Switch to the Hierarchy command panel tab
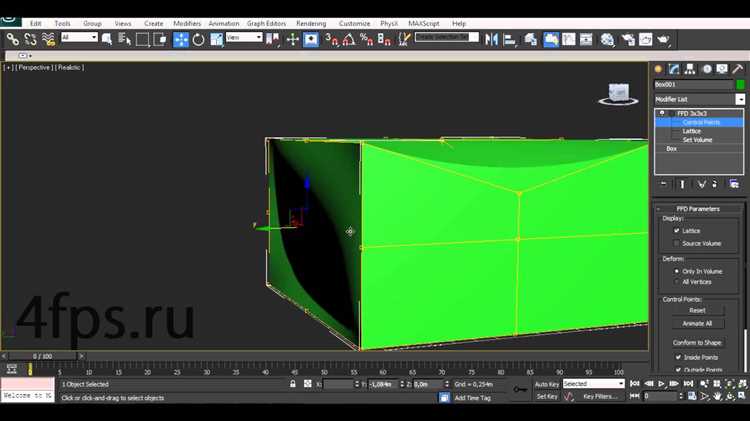 [x=690, y=69]
